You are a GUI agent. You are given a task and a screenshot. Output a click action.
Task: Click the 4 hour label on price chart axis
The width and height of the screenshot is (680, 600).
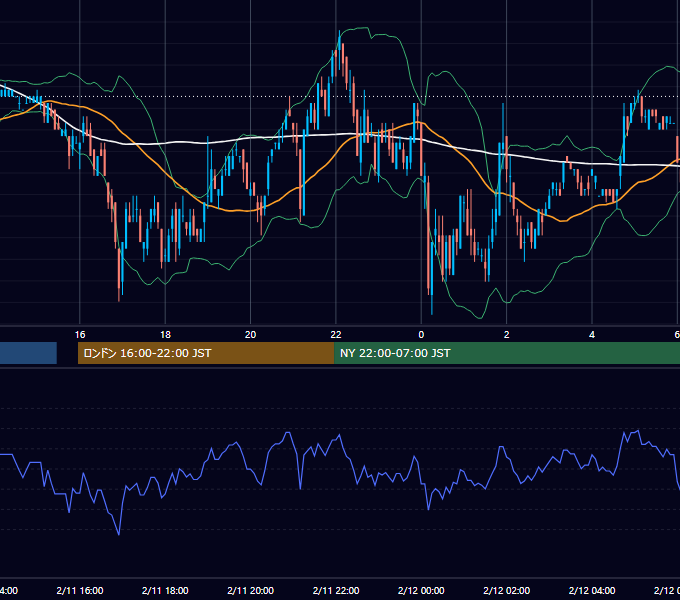(592, 335)
